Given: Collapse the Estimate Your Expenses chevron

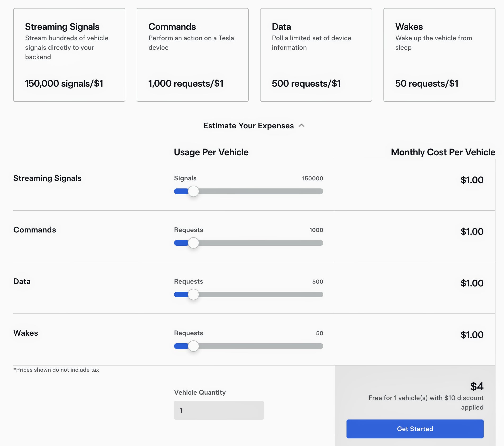Looking at the screenshot, I should click(x=301, y=126).
